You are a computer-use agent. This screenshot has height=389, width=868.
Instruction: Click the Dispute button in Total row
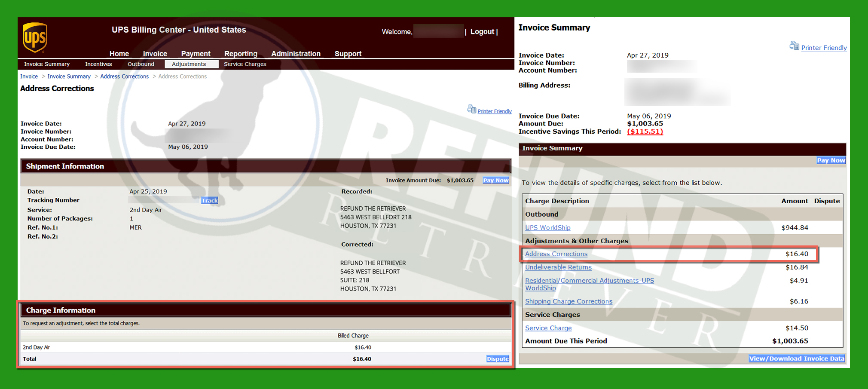click(x=498, y=358)
